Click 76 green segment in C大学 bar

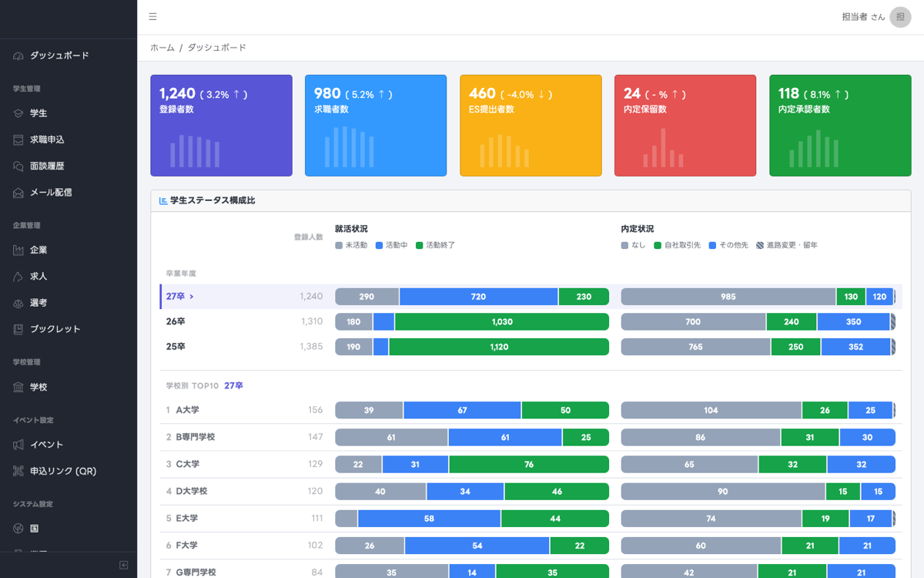point(529,464)
